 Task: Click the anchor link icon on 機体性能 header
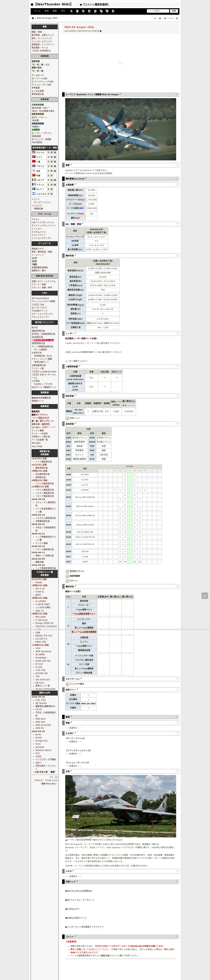176,256
